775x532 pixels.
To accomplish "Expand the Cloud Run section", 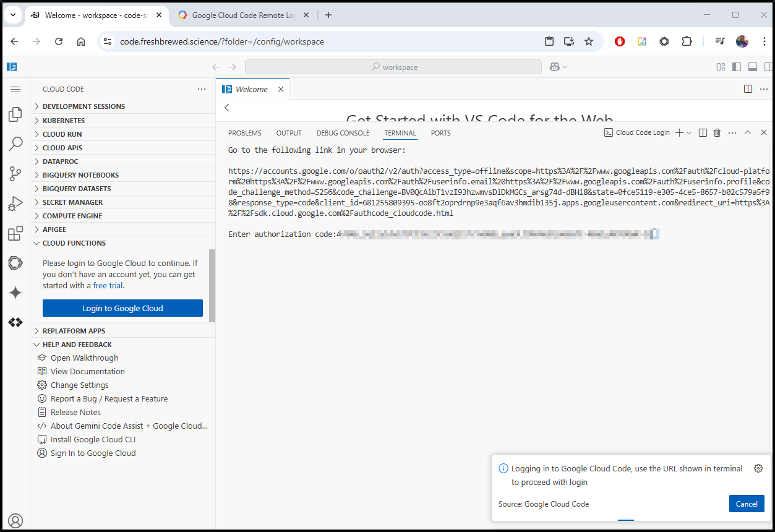I will 122,134.
